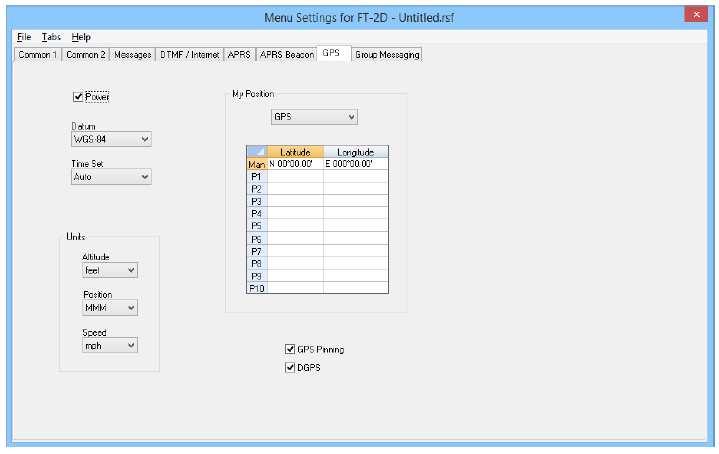Select the P6 row header

click(257, 239)
